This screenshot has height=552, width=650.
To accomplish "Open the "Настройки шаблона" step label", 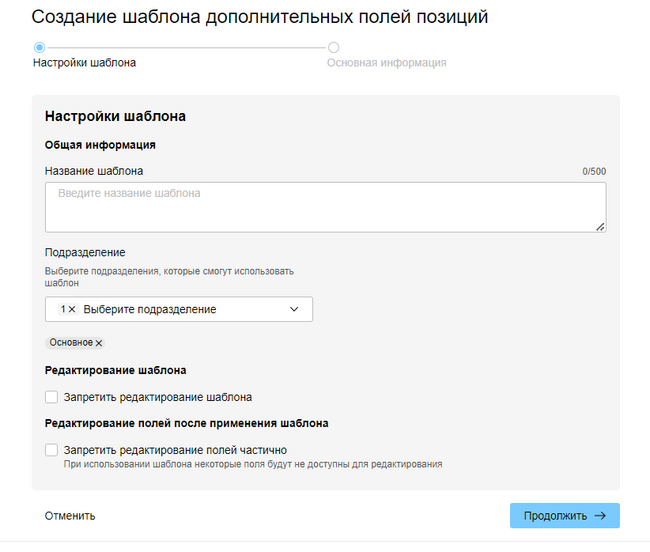I will tap(84, 63).
